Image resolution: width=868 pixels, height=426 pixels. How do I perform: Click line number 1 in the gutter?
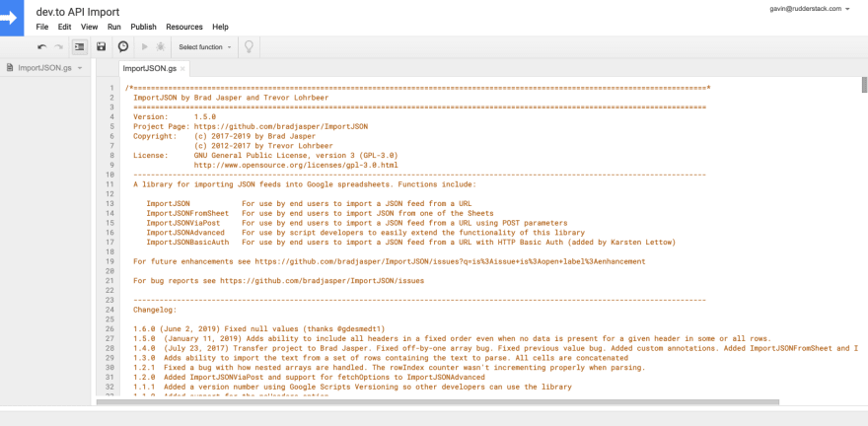111,88
